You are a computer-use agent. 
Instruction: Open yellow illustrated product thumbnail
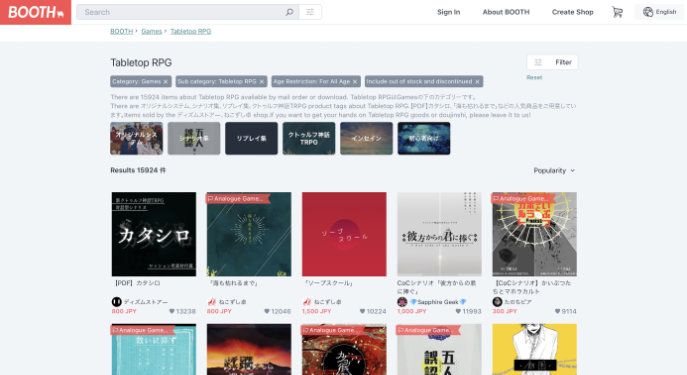(x=535, y=349)
